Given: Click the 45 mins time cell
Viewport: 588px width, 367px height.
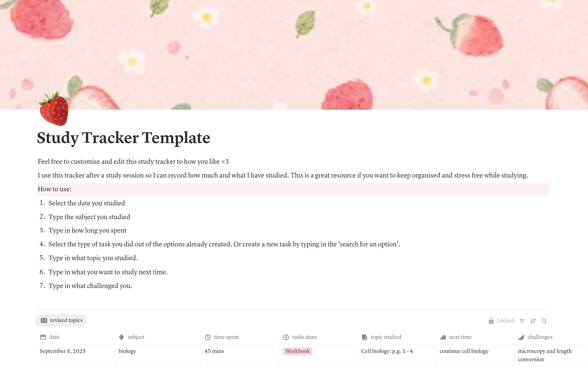Looking at the screenshot, I should (214, 351).
